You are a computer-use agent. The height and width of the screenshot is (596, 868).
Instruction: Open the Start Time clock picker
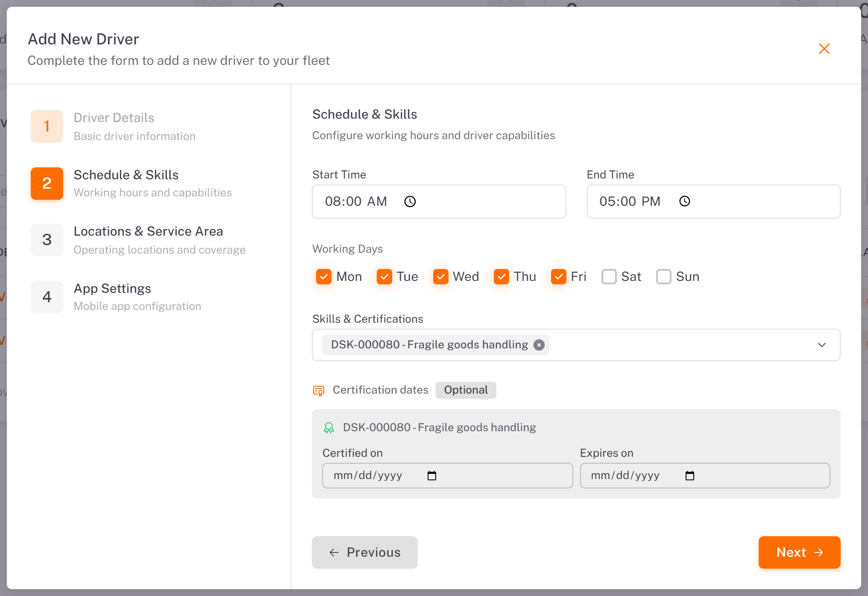[410, 202]
